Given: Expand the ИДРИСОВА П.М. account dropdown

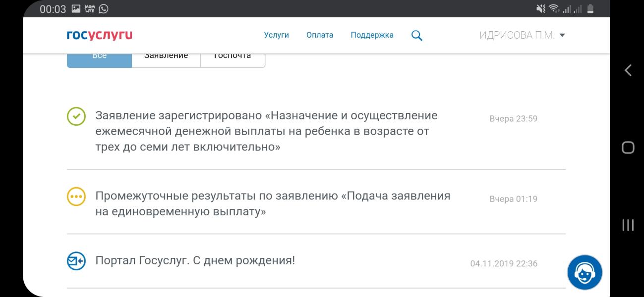Looking at the screenshot, I should pos(523,35).
